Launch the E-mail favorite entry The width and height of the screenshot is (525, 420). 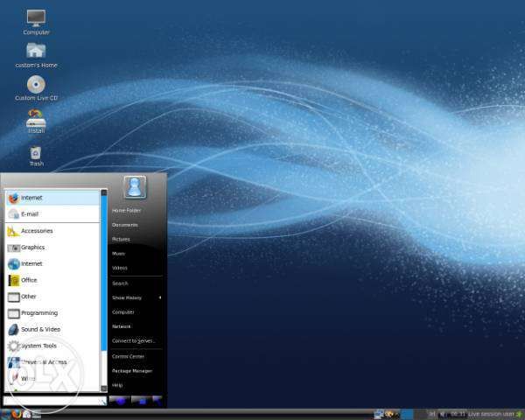[52, 214]
